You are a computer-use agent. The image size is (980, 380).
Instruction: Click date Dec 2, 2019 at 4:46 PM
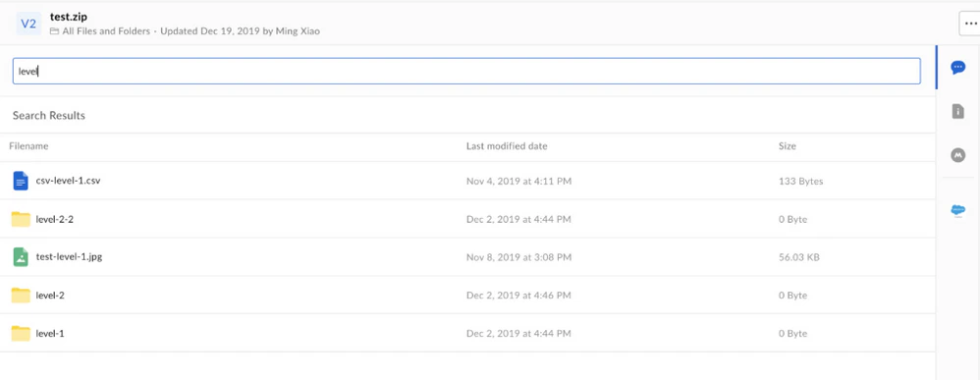pos(518,295)
